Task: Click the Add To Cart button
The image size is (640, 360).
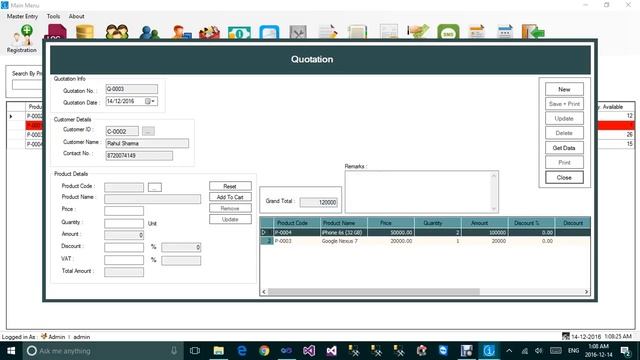Action: pos(230,197)
